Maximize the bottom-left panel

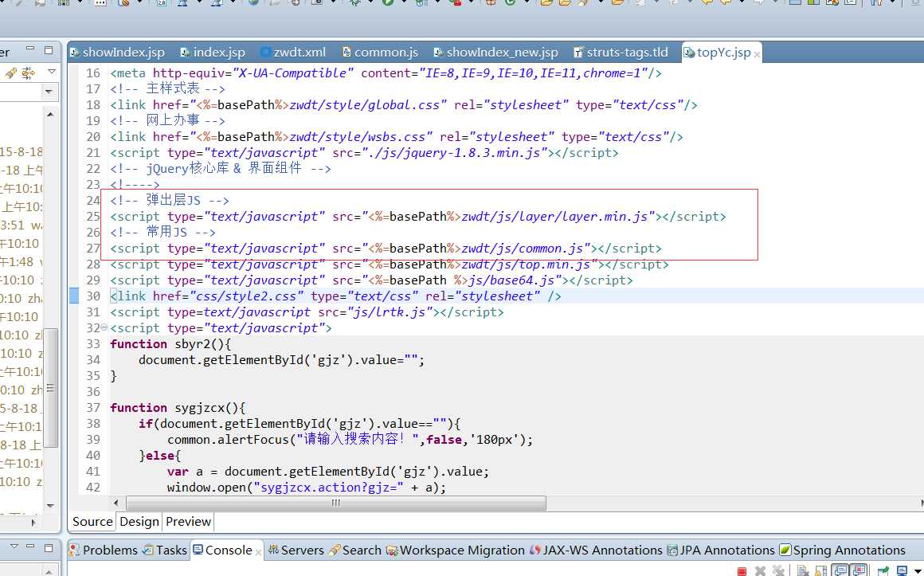coord(49,547)
